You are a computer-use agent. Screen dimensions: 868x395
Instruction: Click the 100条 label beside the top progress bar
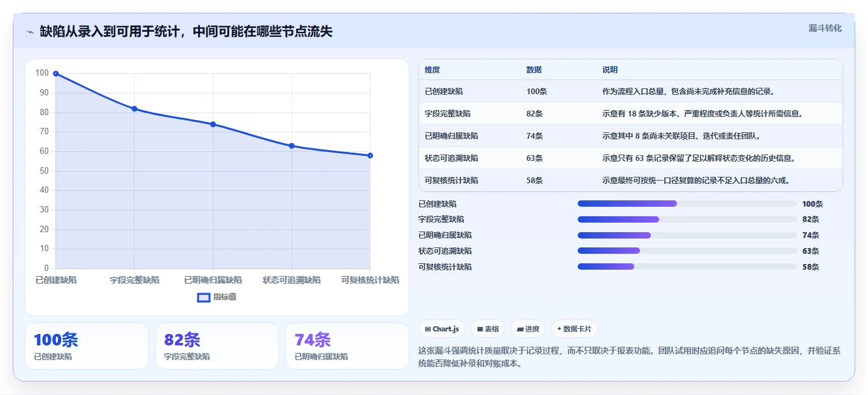[813, 204]
